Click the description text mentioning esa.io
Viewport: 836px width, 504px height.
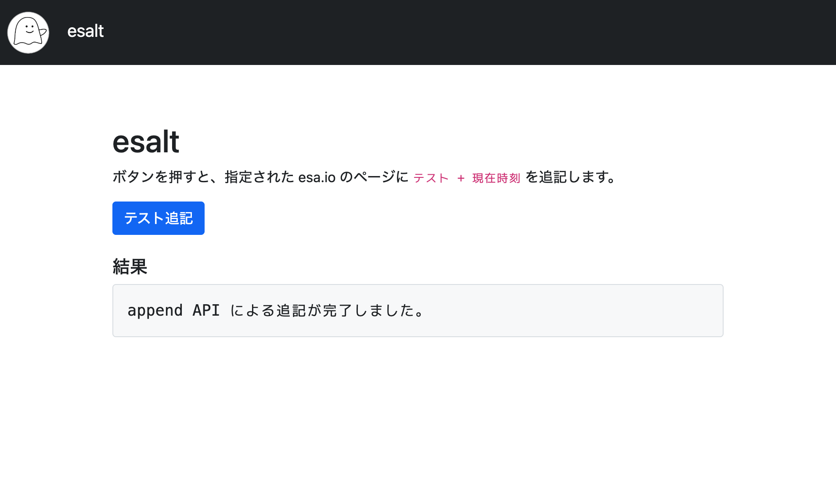(x=365, y=177)
